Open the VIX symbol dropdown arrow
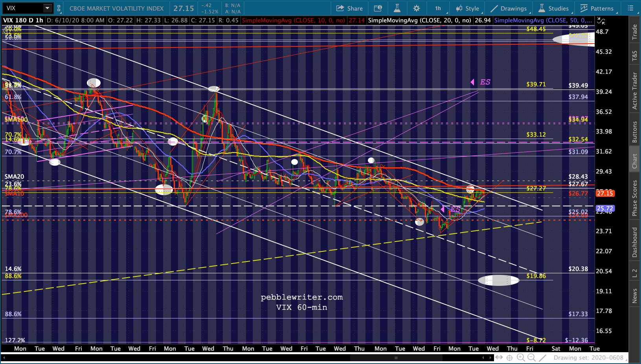This screenshot has height=364, width=641. click(47, 8)
